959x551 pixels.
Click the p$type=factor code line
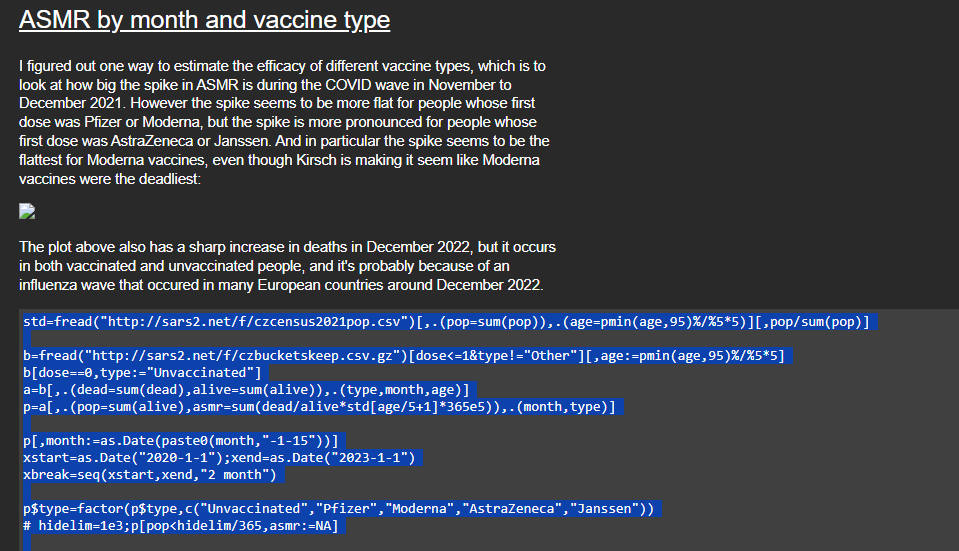(x=339, y=509)
